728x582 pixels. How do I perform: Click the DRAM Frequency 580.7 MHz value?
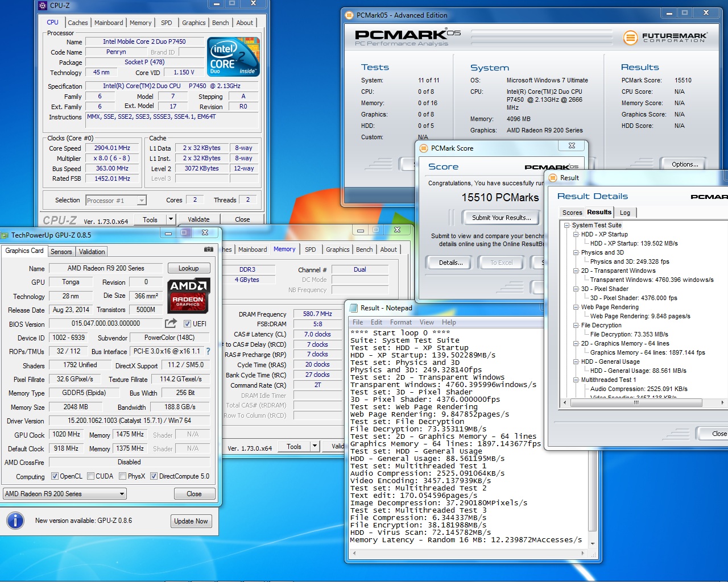[x=317, y=314]
